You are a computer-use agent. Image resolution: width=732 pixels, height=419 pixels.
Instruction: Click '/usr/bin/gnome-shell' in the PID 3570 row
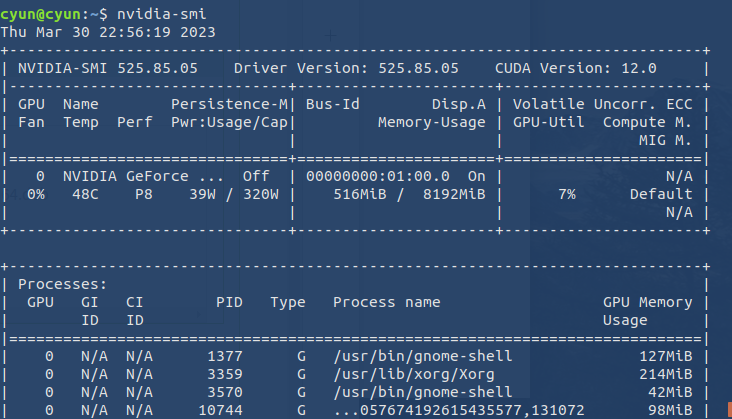click(x=423, y=392)
